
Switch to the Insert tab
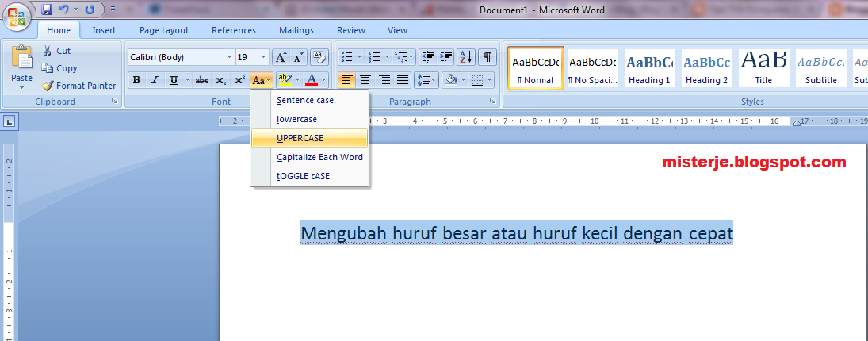(104, 30)
